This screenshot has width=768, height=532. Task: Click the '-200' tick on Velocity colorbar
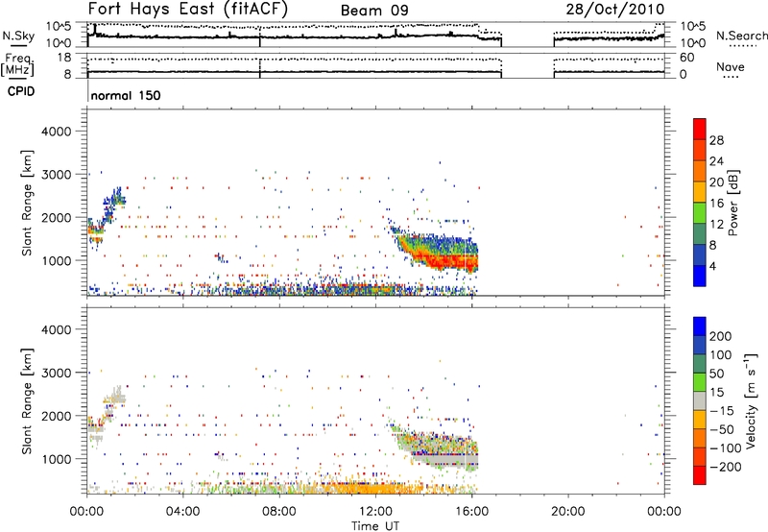[724, 467]
